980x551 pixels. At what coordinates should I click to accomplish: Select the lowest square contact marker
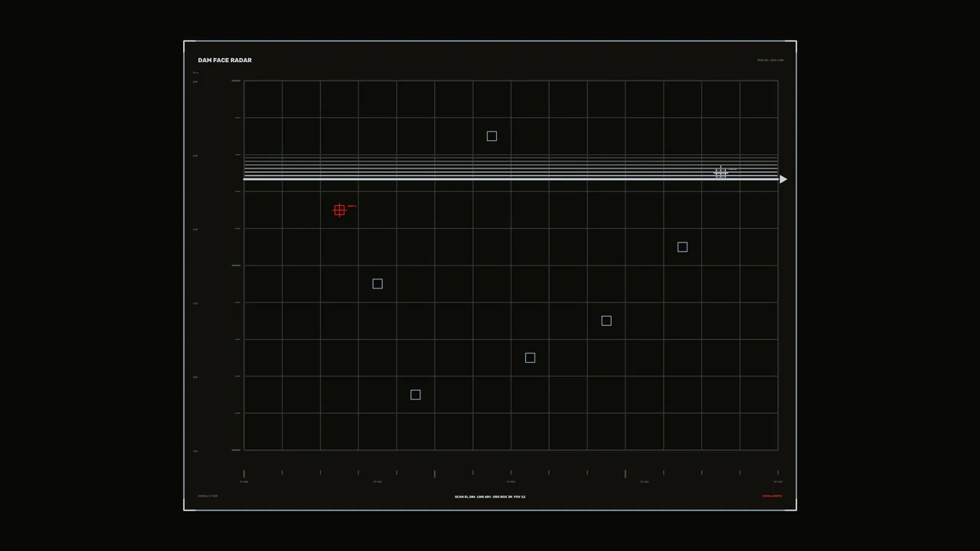pyautogui.click(x=415, y=395)
